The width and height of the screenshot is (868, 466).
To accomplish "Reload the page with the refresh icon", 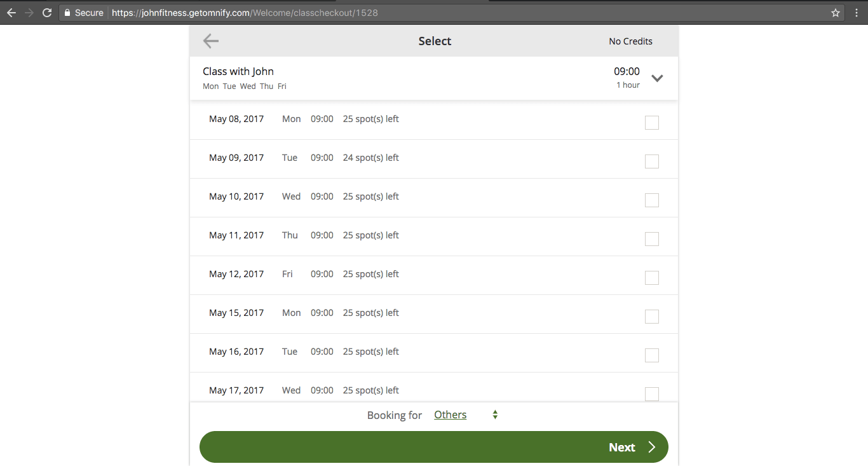I will (x=47, y=13).
